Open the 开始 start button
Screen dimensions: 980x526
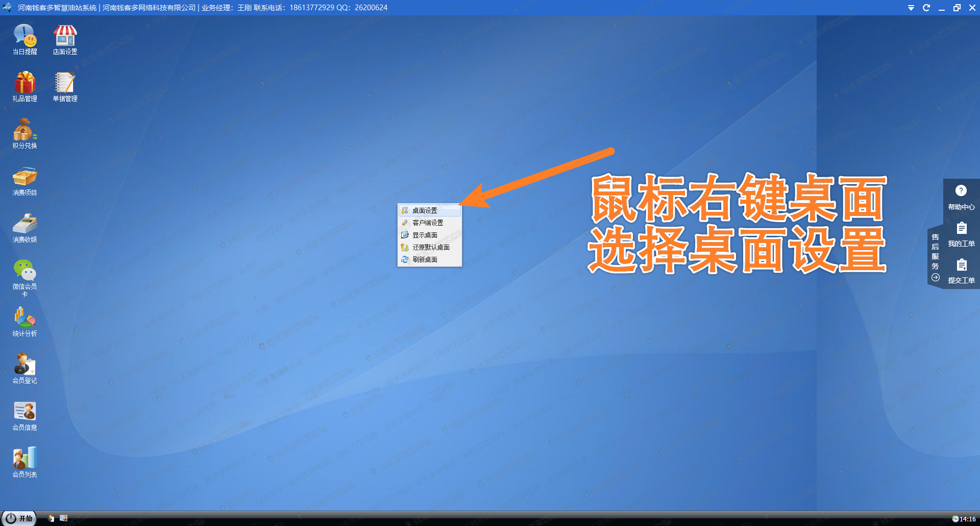tap(19, 518)
